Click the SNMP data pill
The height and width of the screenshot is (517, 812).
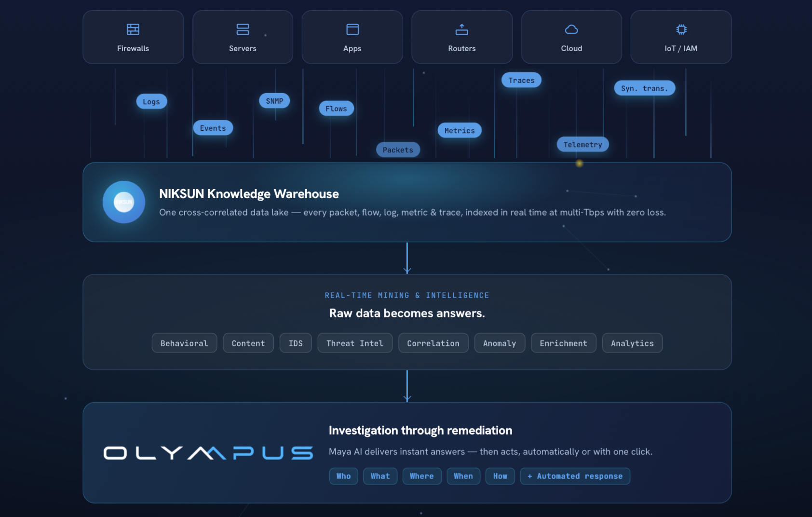[x=274, y=101]
